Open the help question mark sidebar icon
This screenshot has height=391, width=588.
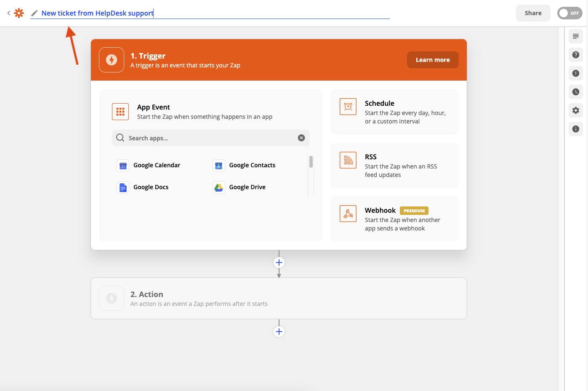point(576,55)
